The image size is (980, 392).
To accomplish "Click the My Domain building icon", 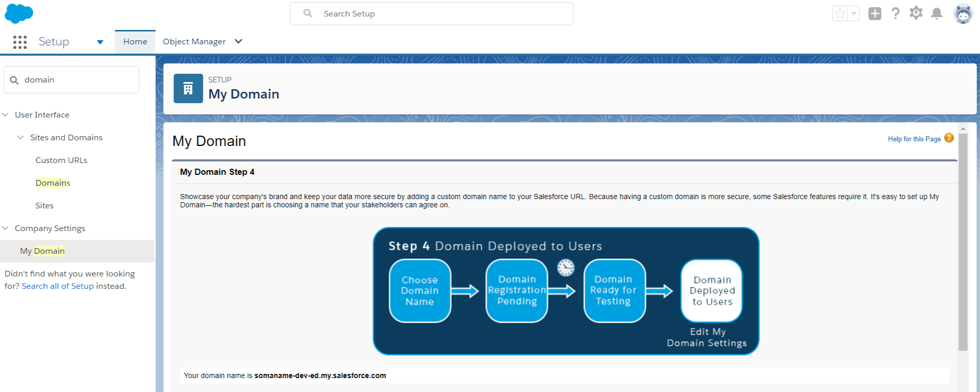I will (188, 88).
